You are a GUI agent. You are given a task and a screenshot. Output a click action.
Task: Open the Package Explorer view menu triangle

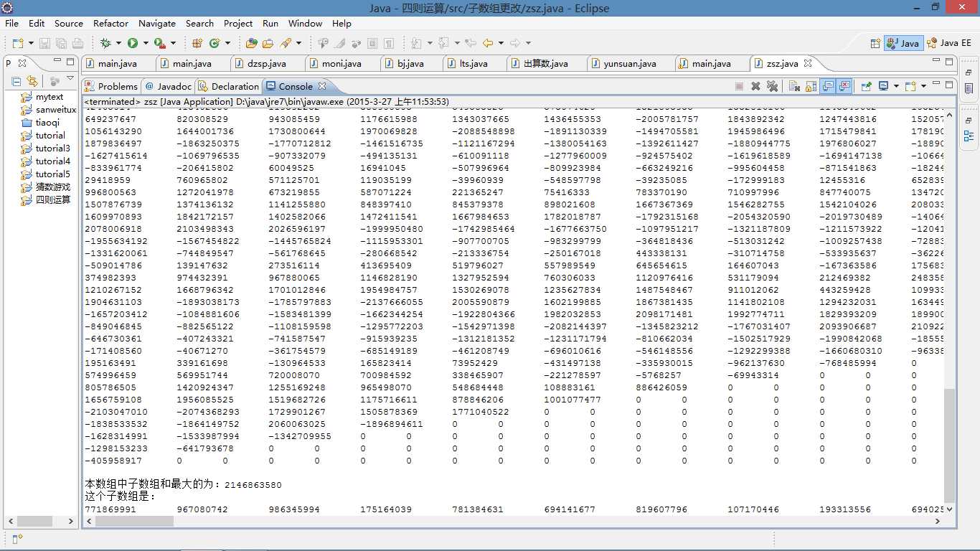[70, 78]
